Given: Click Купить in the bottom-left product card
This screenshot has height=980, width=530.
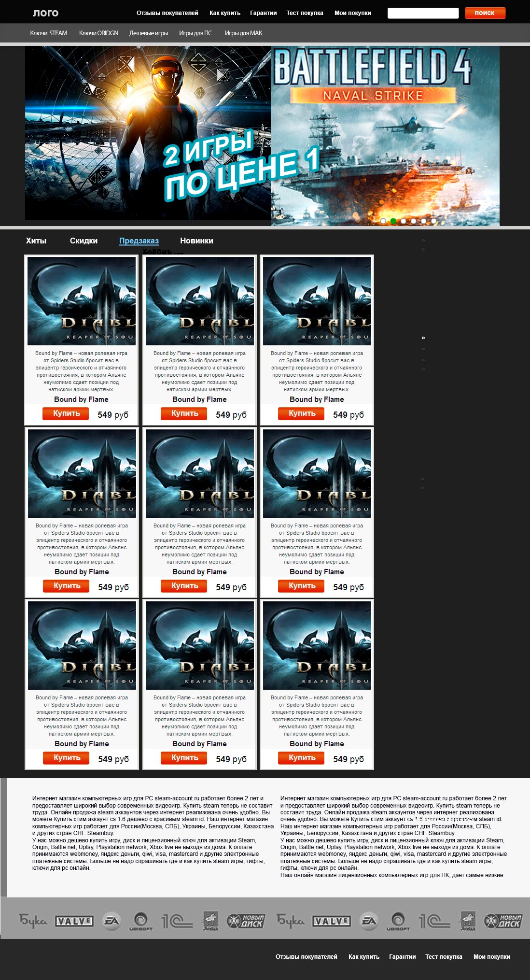Looking at the screenshot, I should [x=67, y=758].
